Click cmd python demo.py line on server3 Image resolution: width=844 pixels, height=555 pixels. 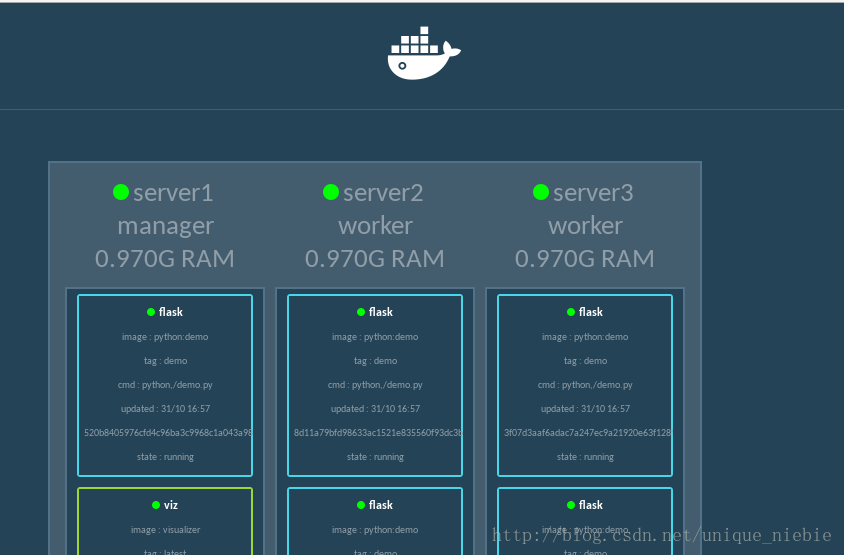[x=585, y=385]
